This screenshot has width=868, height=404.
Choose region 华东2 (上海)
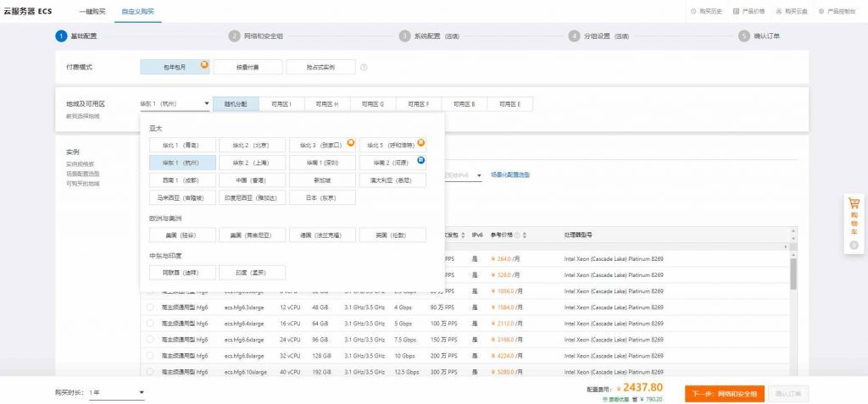point(252,163)
